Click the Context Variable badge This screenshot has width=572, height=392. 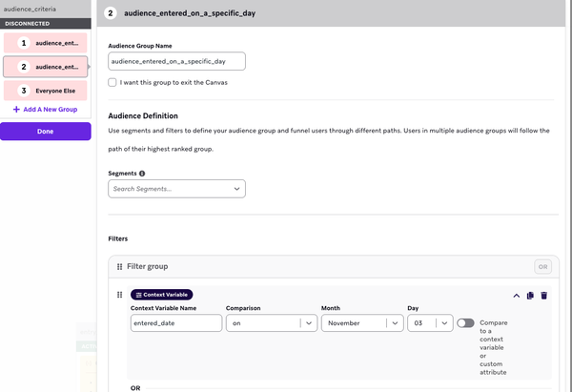tap(161, 296)
